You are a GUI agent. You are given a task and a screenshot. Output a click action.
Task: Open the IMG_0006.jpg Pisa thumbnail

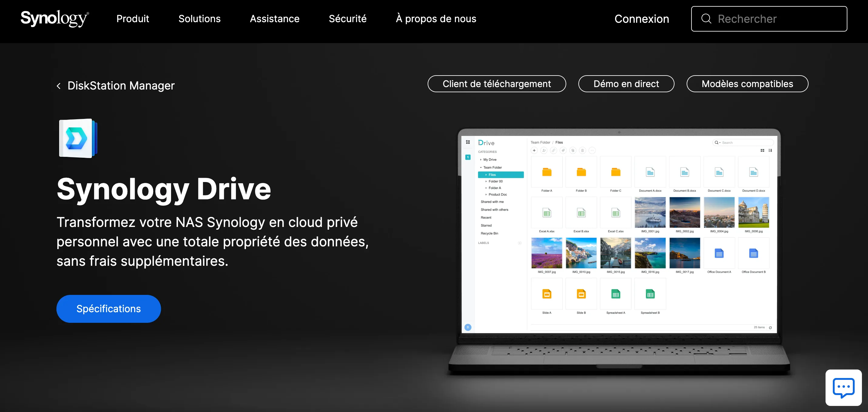coord(753,212)
